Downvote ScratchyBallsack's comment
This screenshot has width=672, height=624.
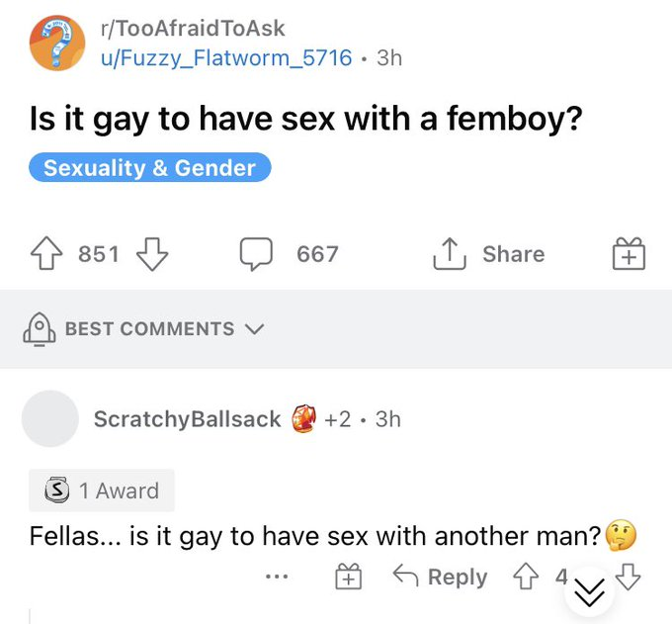[629, 577]
